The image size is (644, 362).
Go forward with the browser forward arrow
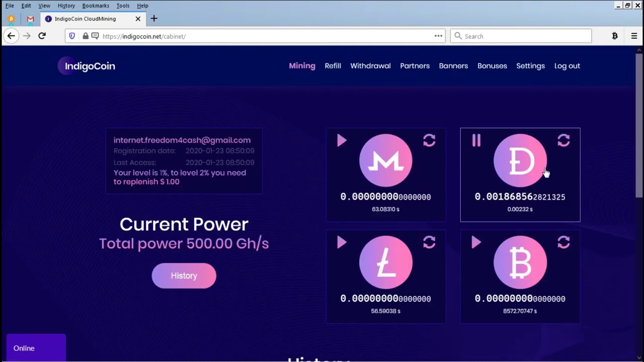[27, 36]
